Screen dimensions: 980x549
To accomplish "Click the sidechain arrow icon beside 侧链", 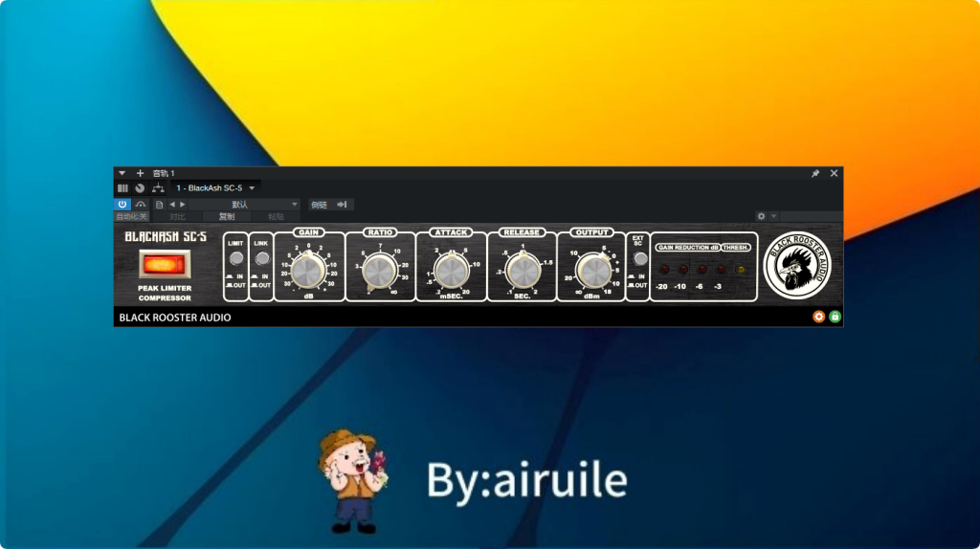I will [342, 205].
